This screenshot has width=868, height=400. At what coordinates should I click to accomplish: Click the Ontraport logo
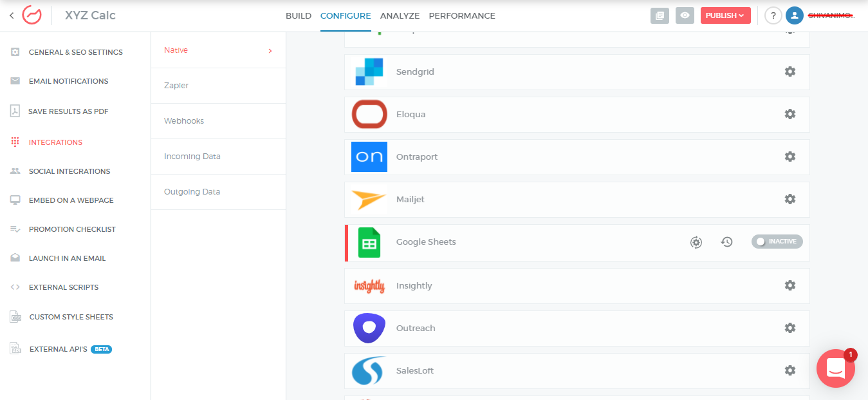pos(369,157)
